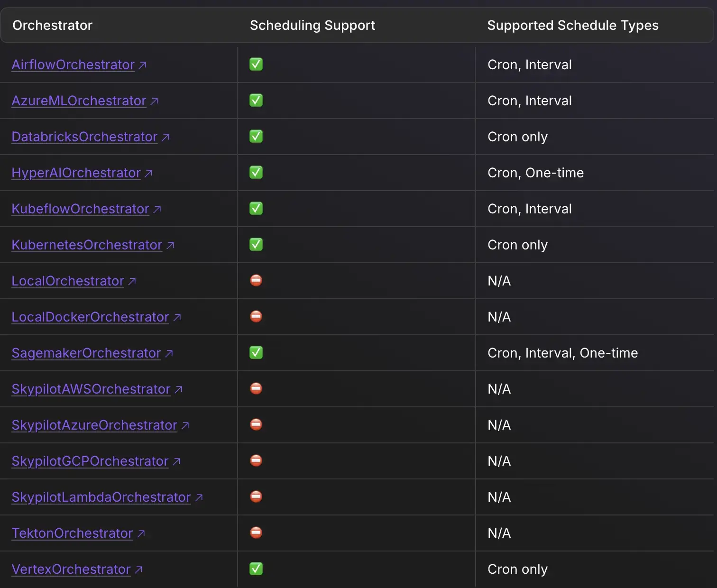Viewport: 717px width, 588px height.
Task: Click external-link arrow next to KubeflowOrchestrator
Action: coord(157,209)
